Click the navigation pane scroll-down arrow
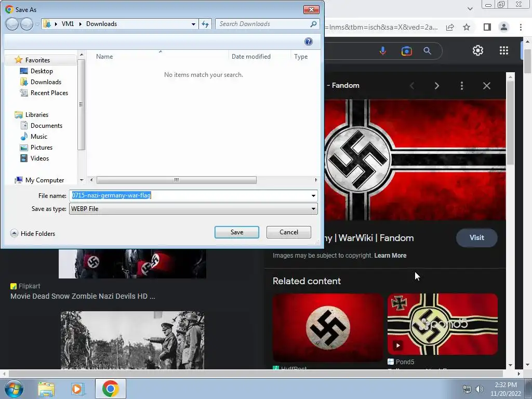 click(82, 180)
